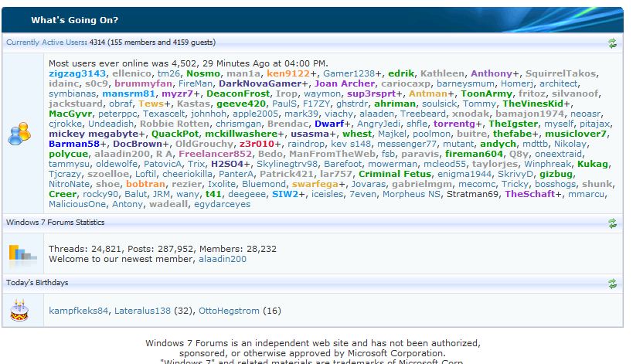Open kampfkeks84's birthday profile link
Viewport: 643px width, 364px height.
78,311
